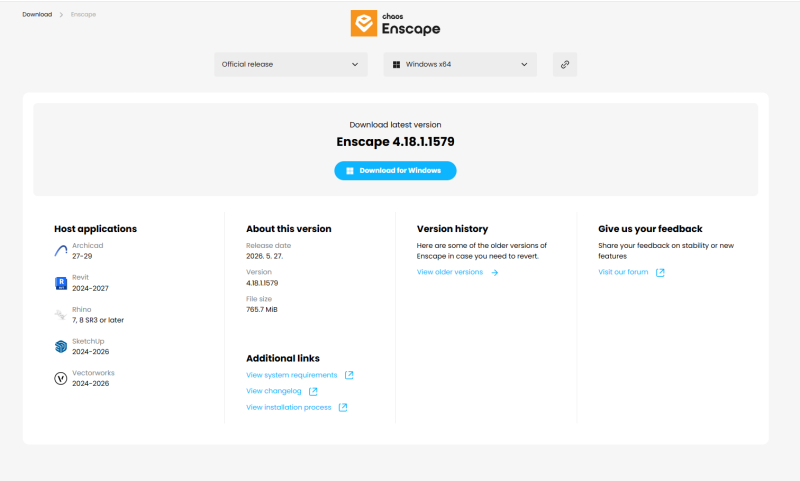Click external-link icon beside Visit our forum
Screen dimensions: 800x481
tap(660, 272)
